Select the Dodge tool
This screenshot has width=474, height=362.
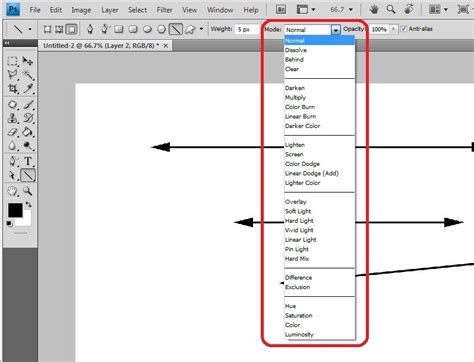(x=28, y=146)
